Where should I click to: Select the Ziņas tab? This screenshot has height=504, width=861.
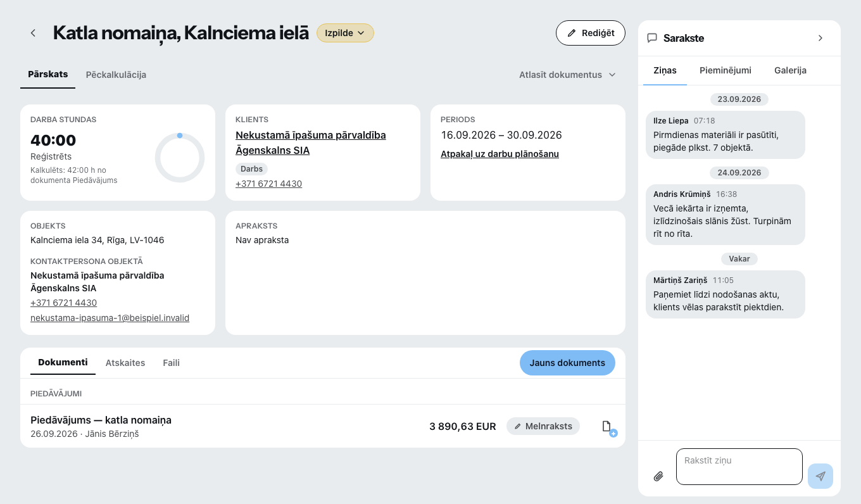click(x=665, y=70)
